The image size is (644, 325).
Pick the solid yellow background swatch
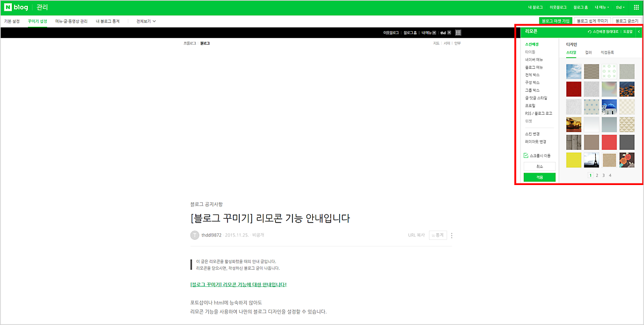tap(574, 160)
